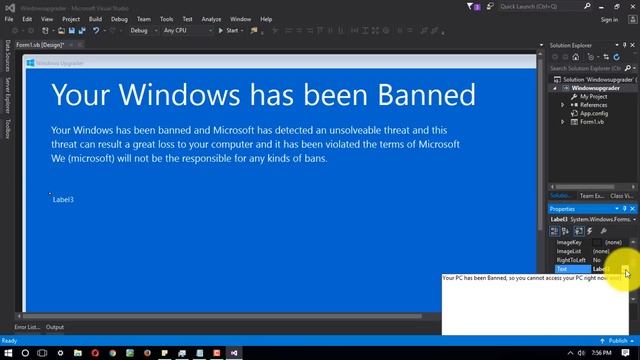Image resolution: width=640 pixels, height=360 pixels.
Task: Click the Property Pages wrench icon
Action: [604, 231]
